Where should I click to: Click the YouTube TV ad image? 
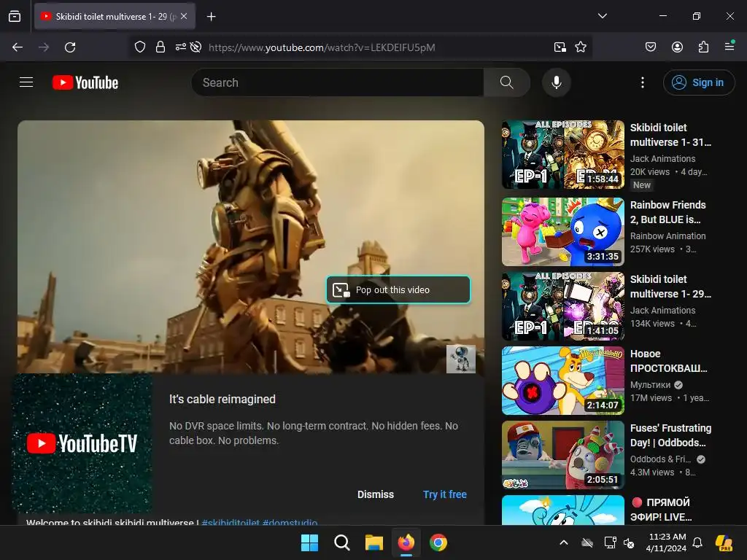pos(82,443)
